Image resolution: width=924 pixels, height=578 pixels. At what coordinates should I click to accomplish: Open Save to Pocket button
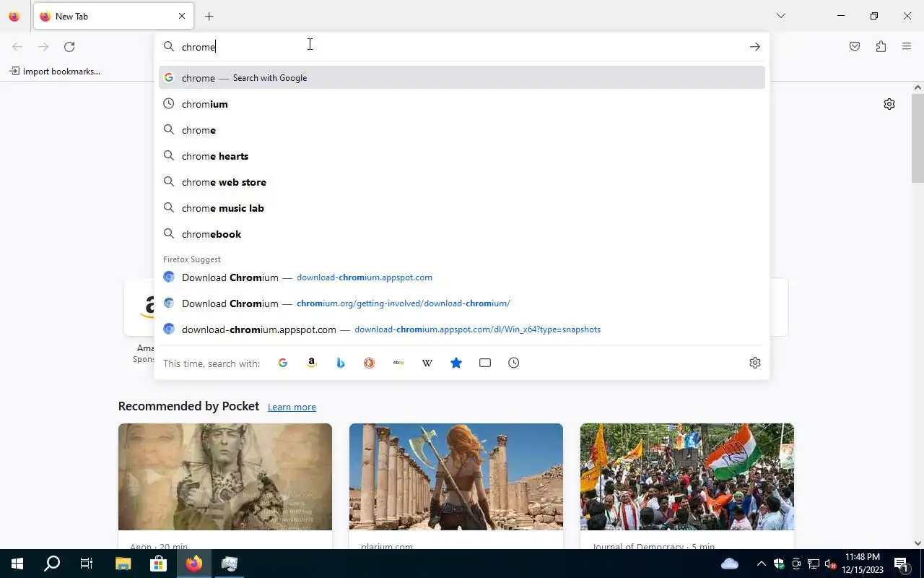[x=855, y=46]
